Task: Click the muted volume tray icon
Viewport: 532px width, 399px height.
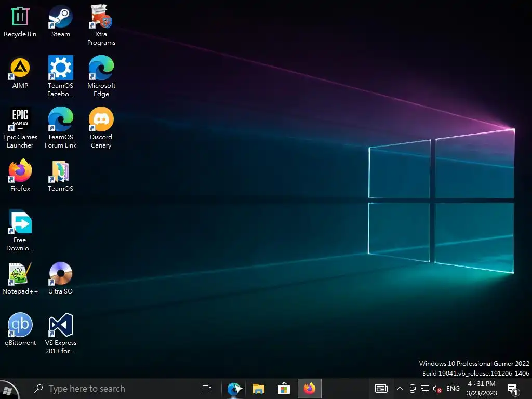Action: click(437, 389)
